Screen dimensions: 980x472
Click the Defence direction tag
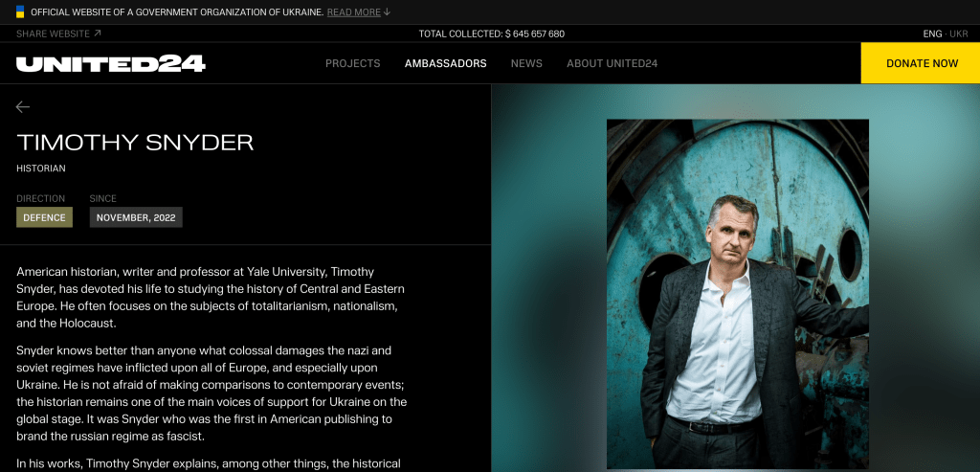tap(44, 217)
